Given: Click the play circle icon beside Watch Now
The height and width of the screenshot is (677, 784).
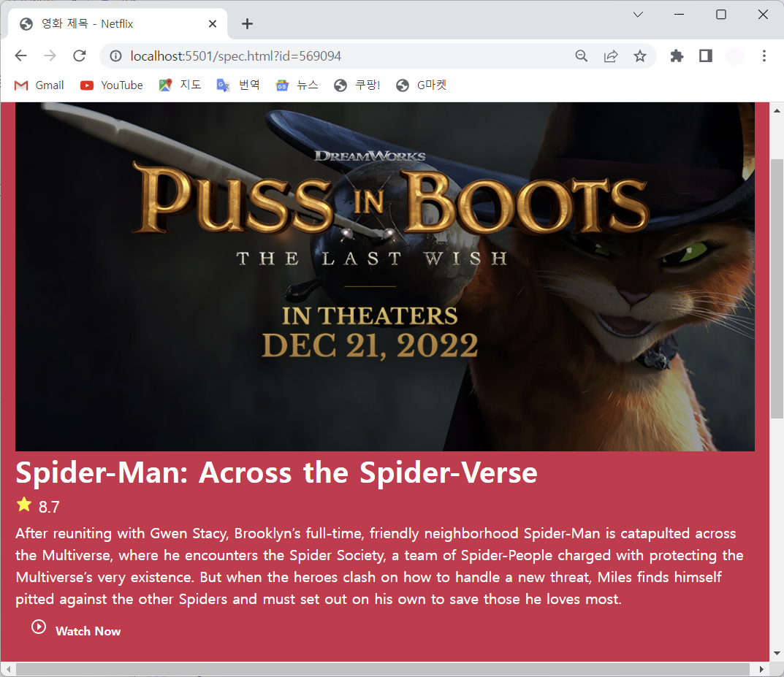Looking at the screenshot, I should tap(39, 627).
